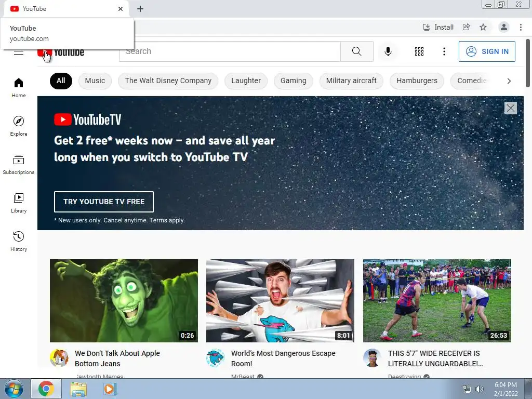Filter by Gaming chip
The height and width of the screenshot is (399, 532).
click(x=294, y=81)
